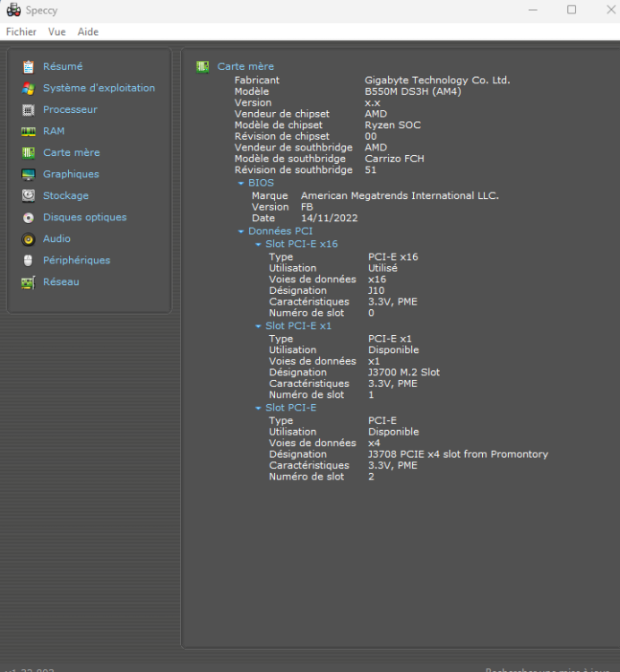Maximize the Speccy window

click(572, 10)
